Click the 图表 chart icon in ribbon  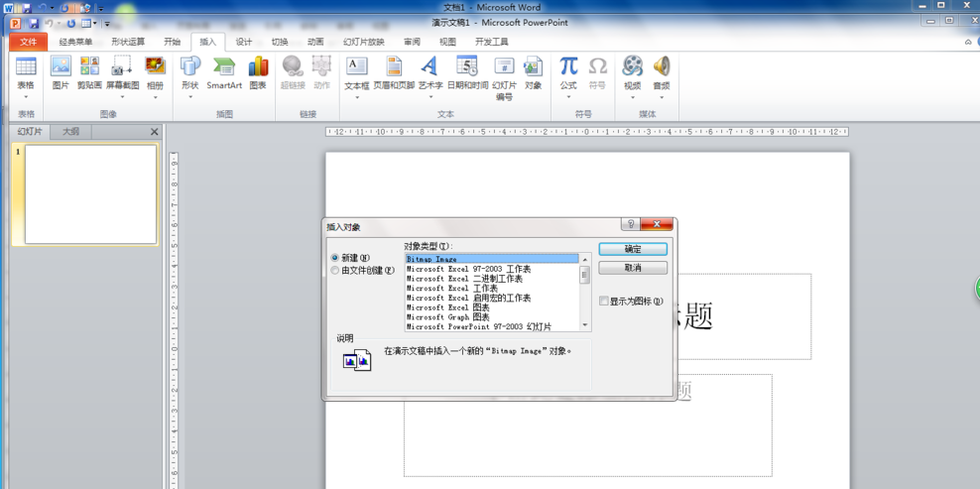pyautogui.click(x=258, y=66)
